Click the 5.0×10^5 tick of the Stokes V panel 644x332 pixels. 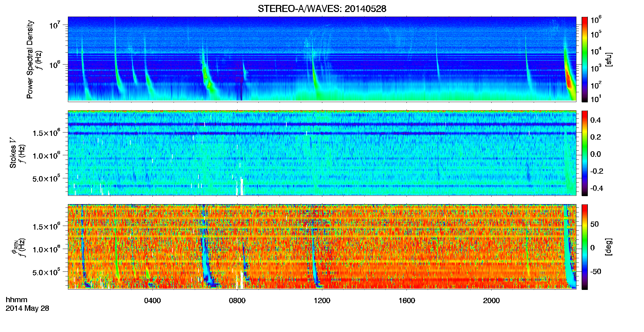pyautogui.click(x=46, y=179)
